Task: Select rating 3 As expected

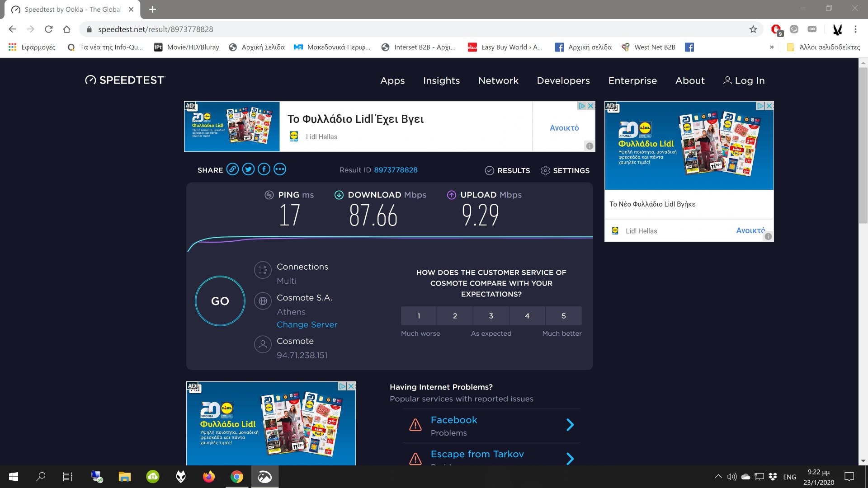Action: (491, 316)
